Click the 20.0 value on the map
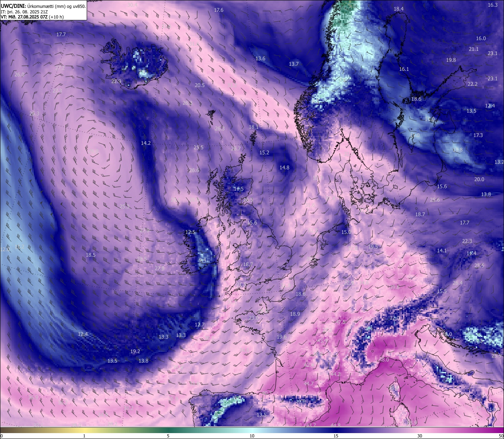Image resolution: width=504 pixels, height=439 pixels. click(479, 180)
